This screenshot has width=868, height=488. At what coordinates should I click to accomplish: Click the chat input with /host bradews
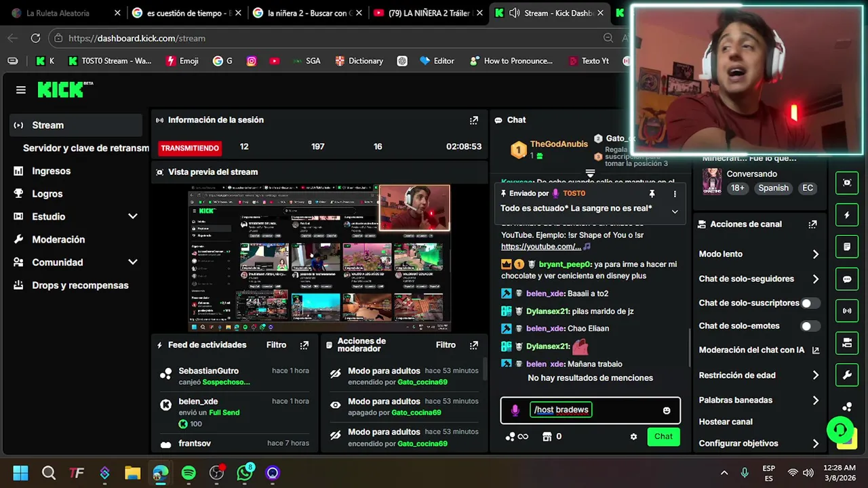coord(590,410)
